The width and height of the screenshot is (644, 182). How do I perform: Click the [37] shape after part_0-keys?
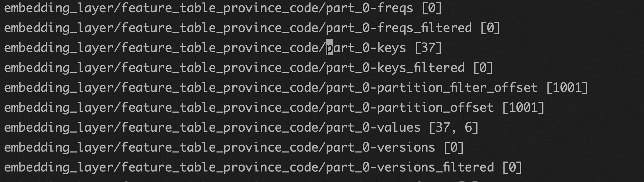pyautogui.click(x=428, y=48)
